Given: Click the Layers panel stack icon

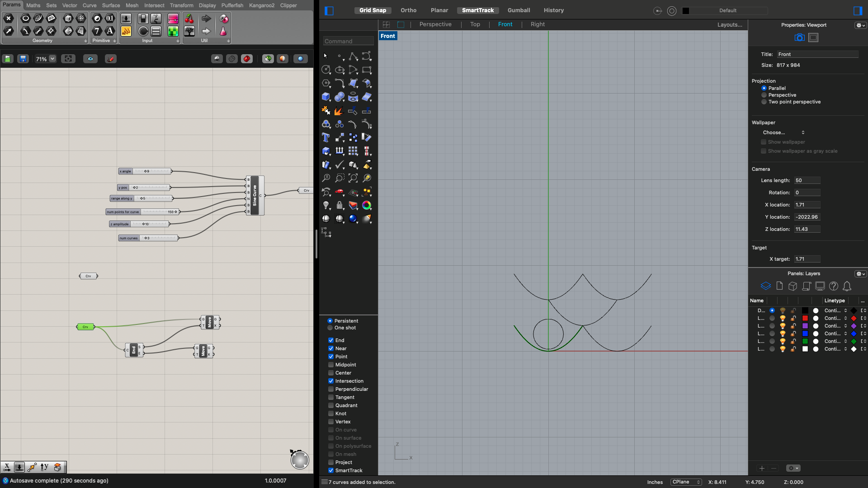Looking at the screenshot, I should [765, 286].
